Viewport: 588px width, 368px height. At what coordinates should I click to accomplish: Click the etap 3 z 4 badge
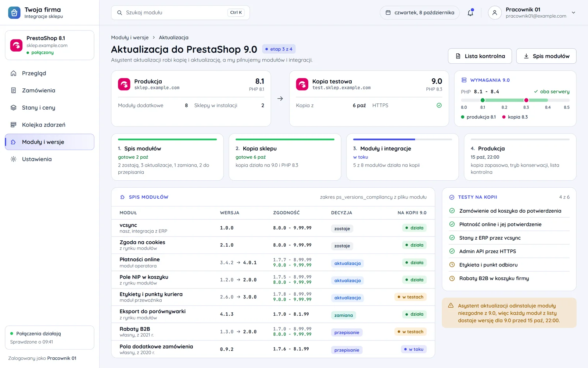[x=279, y=49]
